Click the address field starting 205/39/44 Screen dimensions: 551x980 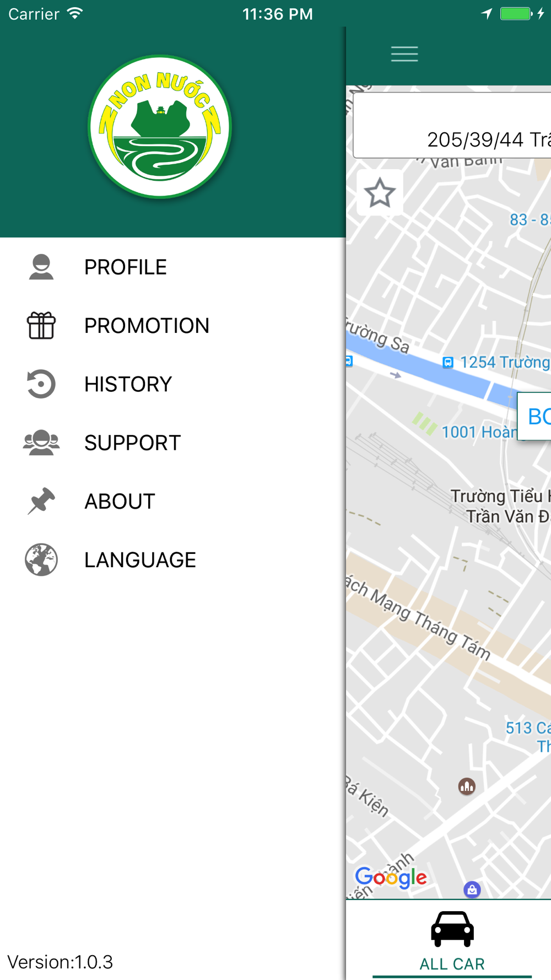pos(452,126)
